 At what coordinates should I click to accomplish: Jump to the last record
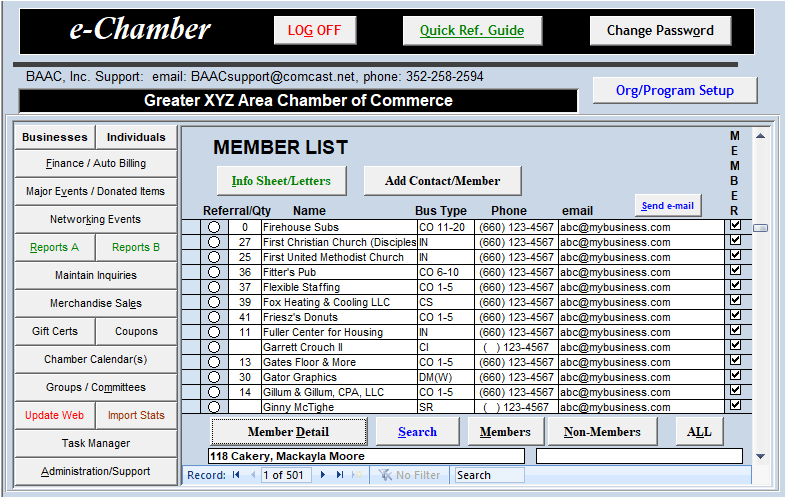339,475
